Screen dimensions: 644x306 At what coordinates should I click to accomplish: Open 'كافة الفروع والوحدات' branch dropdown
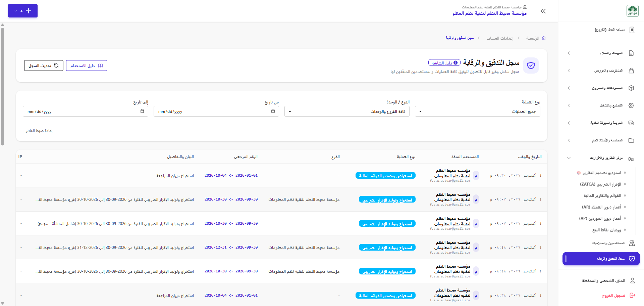point(347,111)
